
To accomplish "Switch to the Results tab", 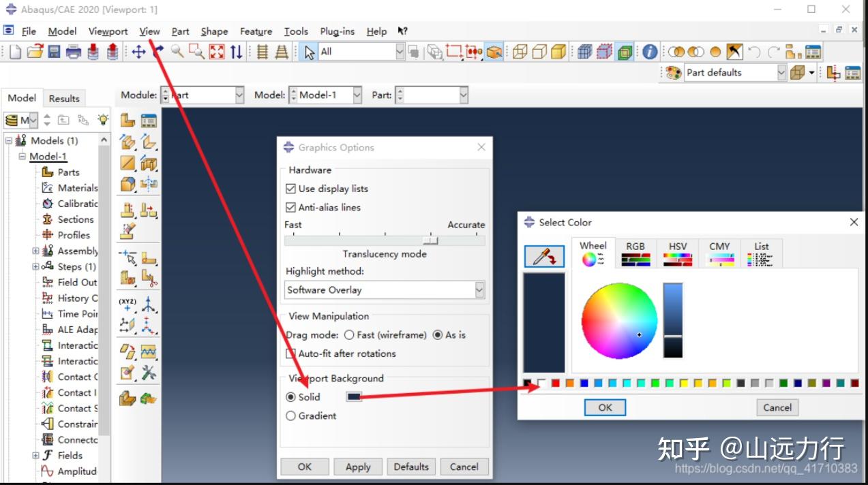I will point(64,98).
